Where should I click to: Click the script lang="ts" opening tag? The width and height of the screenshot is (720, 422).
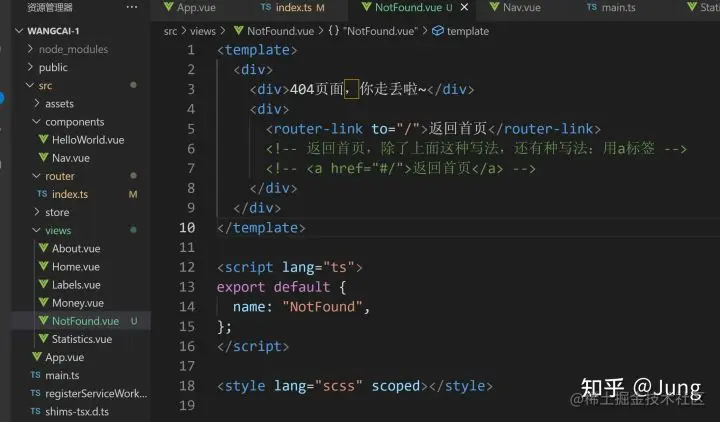pos(289,267)
